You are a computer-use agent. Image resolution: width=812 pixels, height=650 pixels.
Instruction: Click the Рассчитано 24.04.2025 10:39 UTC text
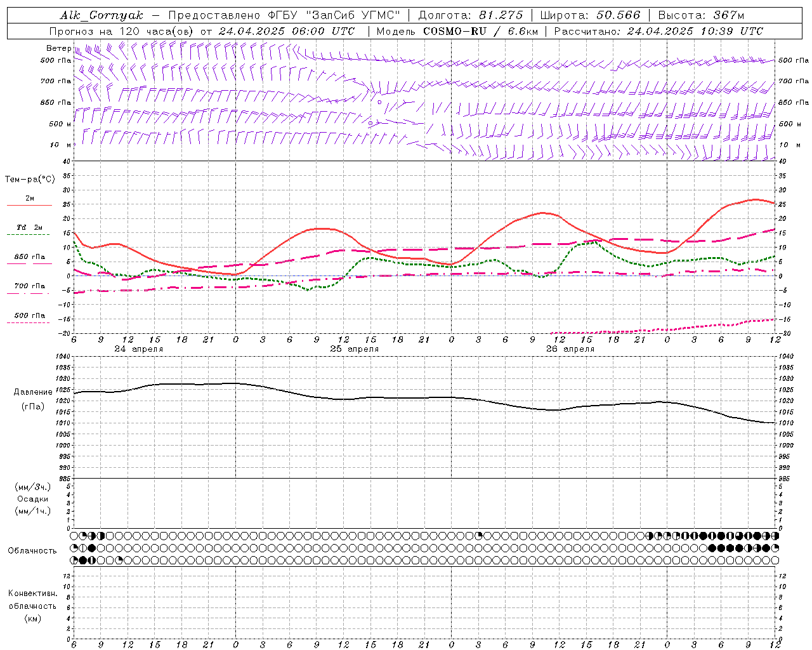658,31
